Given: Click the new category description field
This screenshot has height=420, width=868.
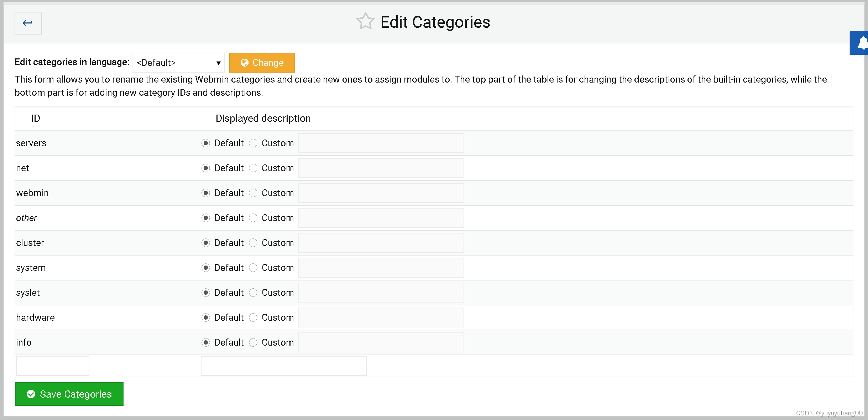Looking at the screenshot, I should (x=283, y=366).
